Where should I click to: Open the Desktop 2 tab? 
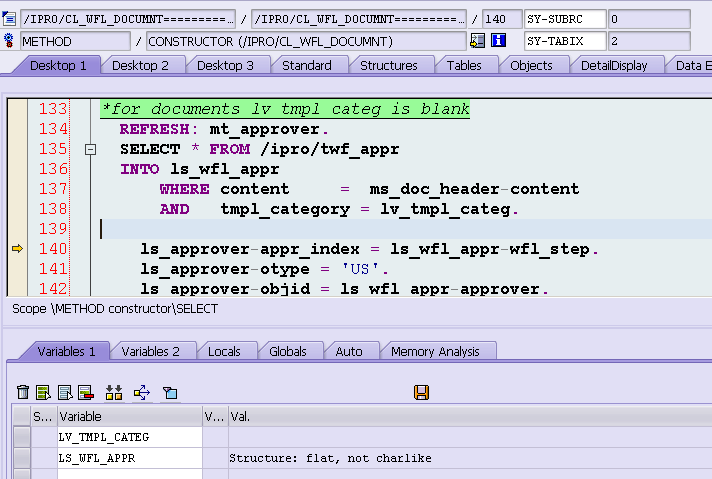tap(140, 66)
